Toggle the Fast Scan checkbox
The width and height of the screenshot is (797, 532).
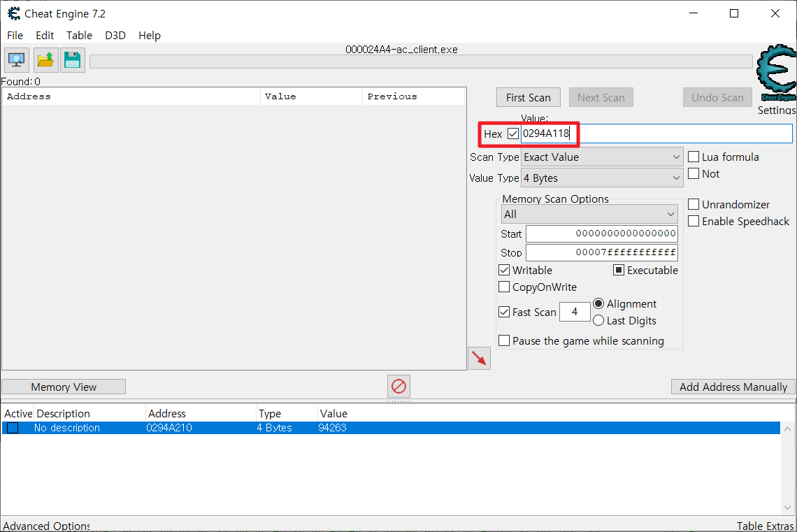(x=503, y=312)
